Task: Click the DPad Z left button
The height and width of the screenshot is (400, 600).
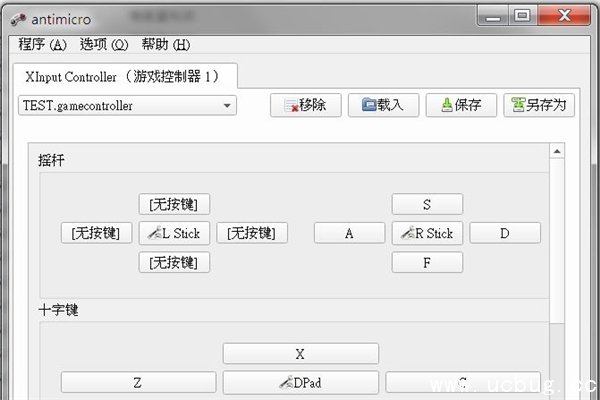Action: (x=138, y=383)
